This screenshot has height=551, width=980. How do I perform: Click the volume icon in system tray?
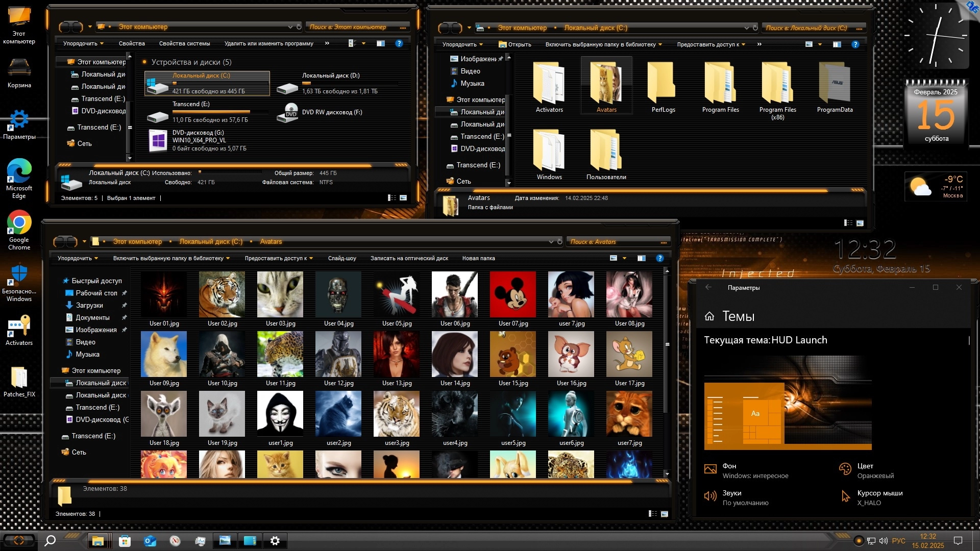[883, 541]
